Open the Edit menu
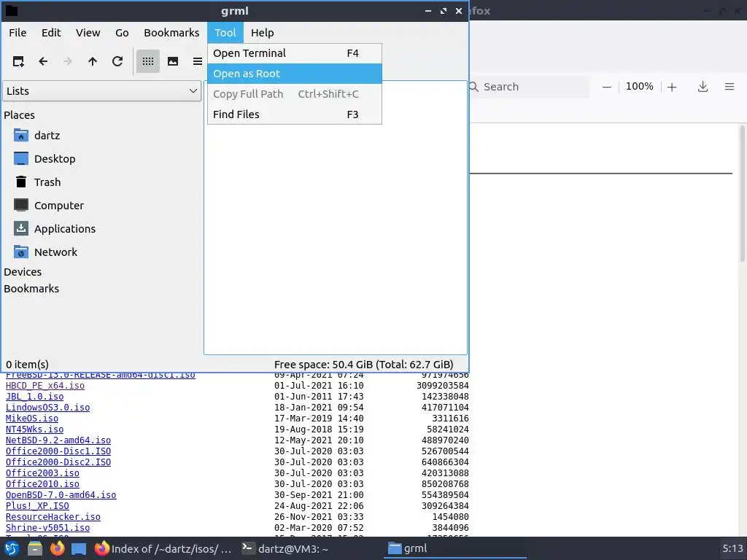 tap(51, 33)
